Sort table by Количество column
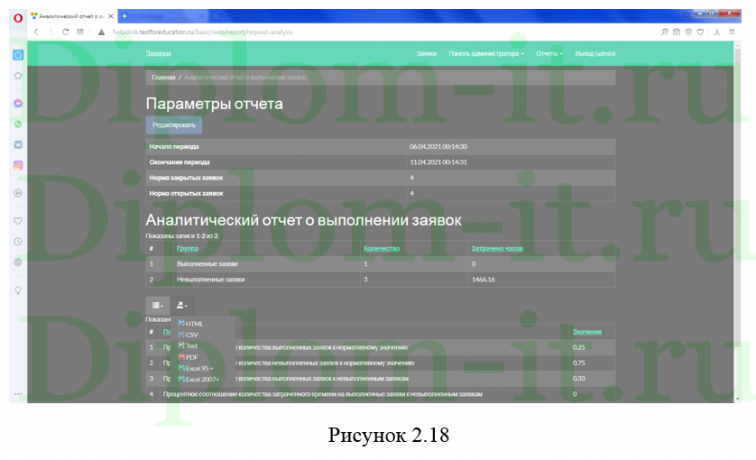 coord(381,248)
